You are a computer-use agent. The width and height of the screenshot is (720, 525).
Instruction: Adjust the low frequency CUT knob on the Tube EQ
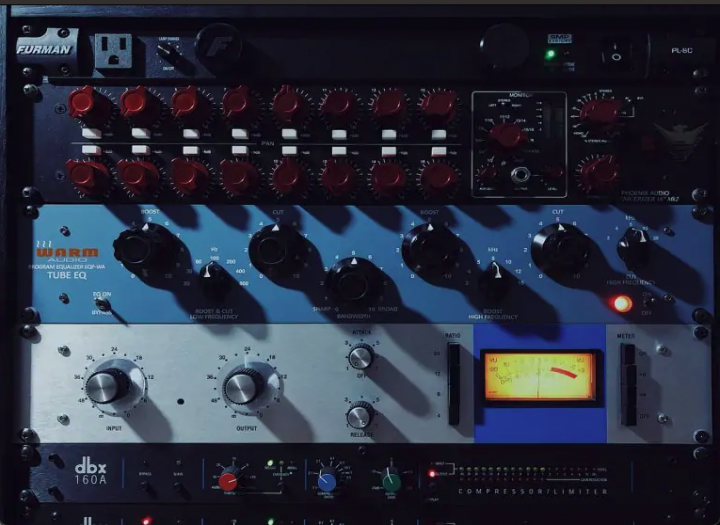click(x=276, y=250)
